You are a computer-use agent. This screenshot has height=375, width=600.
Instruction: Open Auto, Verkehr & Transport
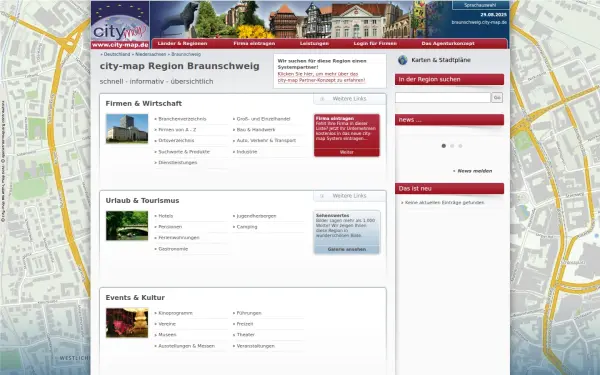pyautogui.click(x=266, y=140)
